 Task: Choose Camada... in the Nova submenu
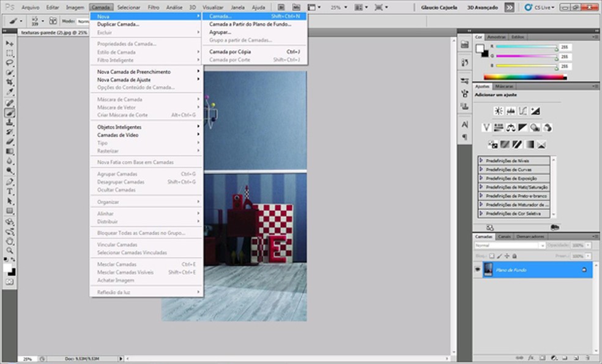[220, 16]
